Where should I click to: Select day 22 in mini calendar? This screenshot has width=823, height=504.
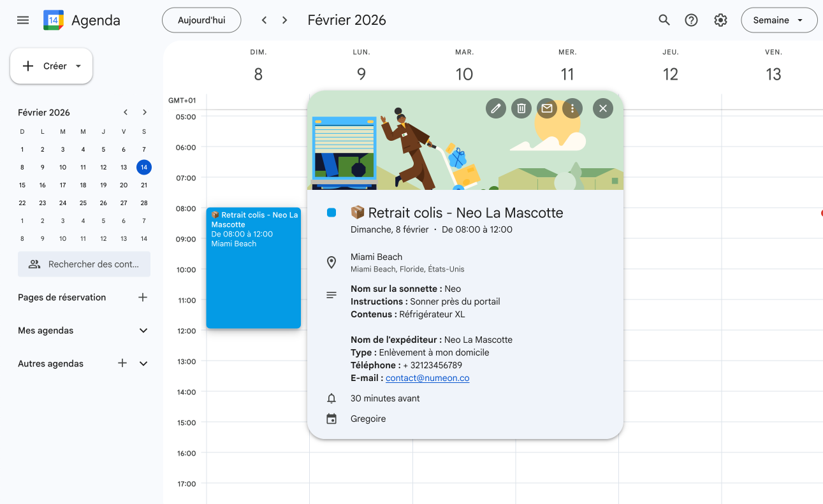(x=22, y=203)
